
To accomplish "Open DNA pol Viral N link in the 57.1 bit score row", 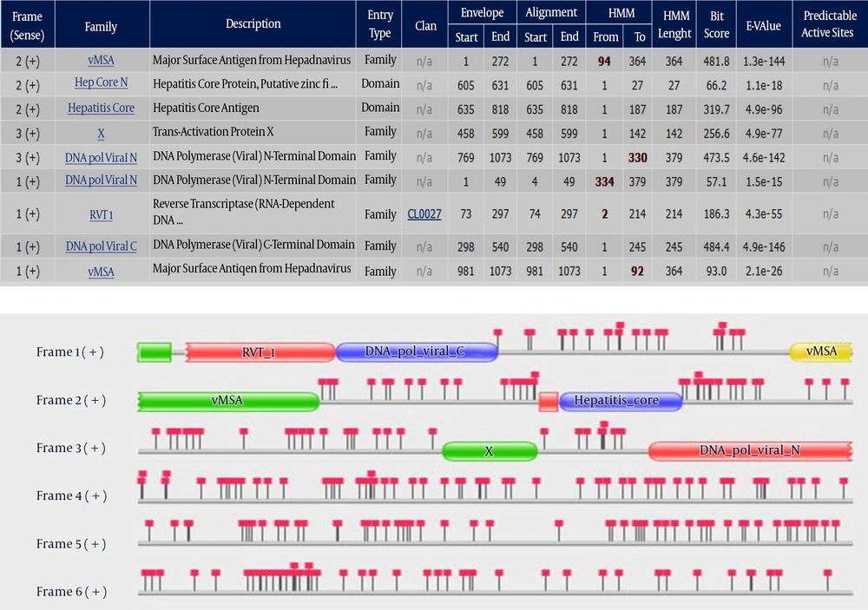I will [x=101, y=180].
